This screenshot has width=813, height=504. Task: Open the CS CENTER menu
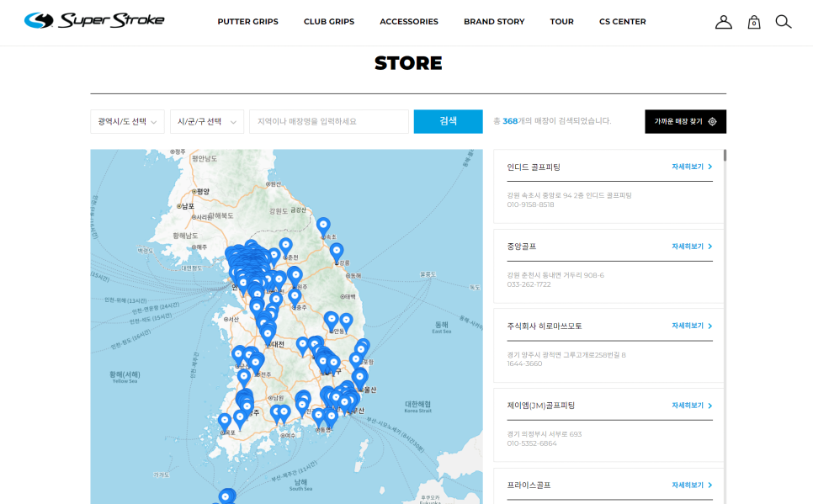[x=622, y=22]
